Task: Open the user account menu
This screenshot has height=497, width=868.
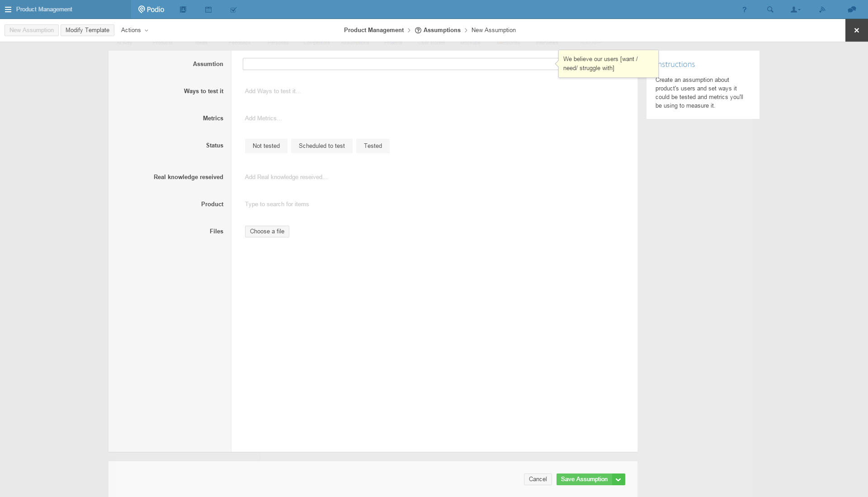Action: point(795,9)
